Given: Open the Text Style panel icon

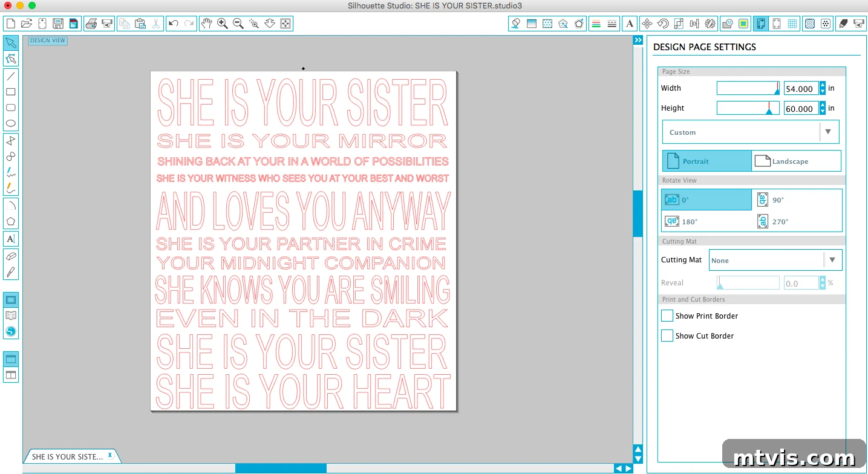Looking at the screenshot, I should pos(630,24).
